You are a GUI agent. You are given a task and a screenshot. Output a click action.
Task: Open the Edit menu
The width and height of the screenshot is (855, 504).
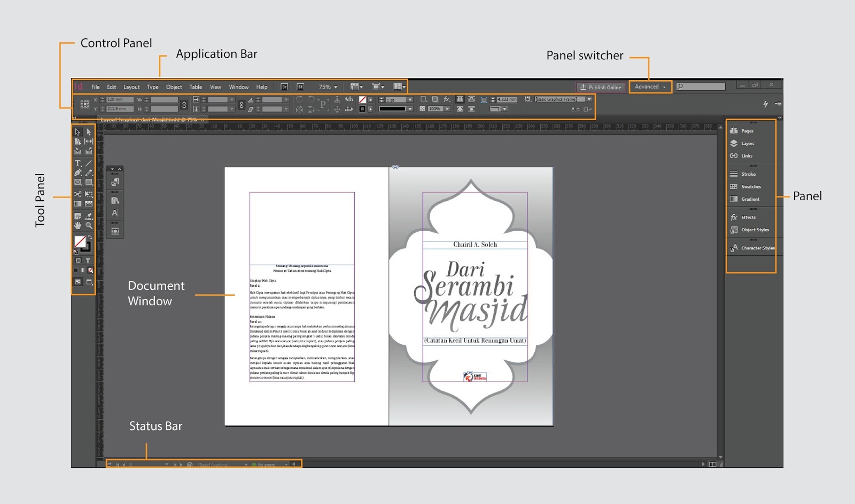[111, 87]
